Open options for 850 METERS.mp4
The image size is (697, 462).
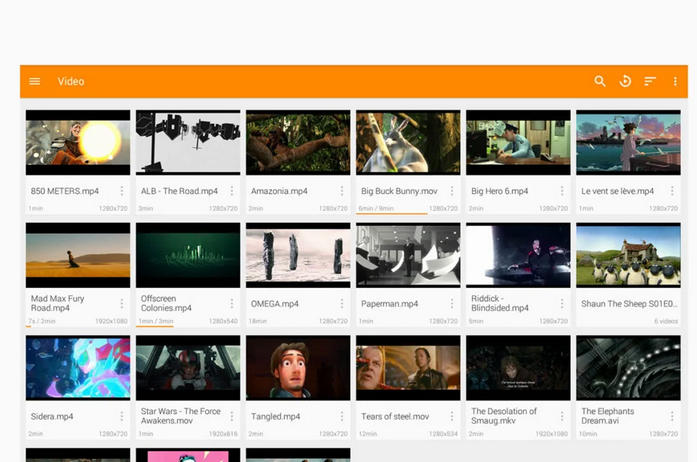(121, 191)
